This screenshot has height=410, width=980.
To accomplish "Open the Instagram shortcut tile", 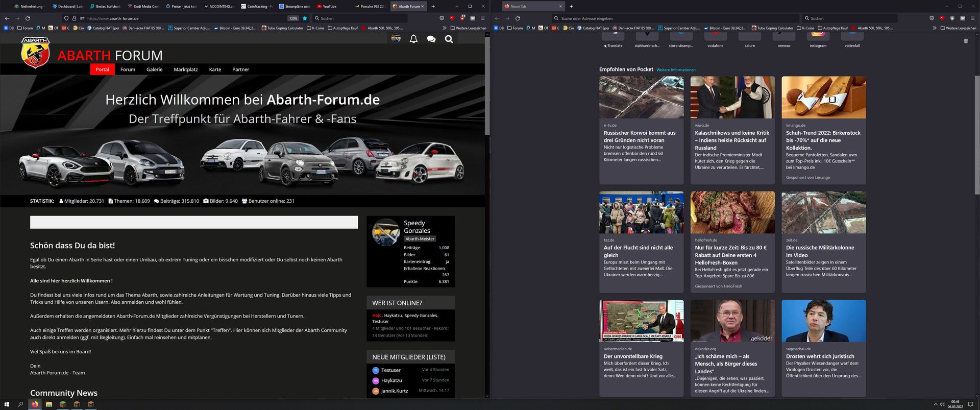I will [818, 37].
